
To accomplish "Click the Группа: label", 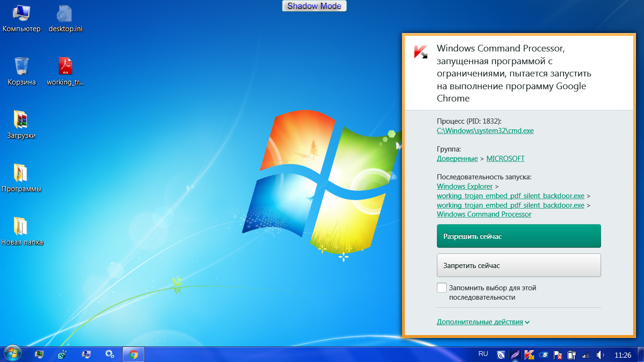I will coord(449,149).
